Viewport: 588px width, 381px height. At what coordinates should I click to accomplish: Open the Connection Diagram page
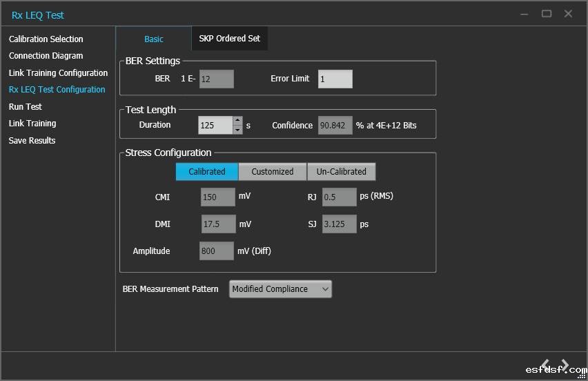(46, 56)
